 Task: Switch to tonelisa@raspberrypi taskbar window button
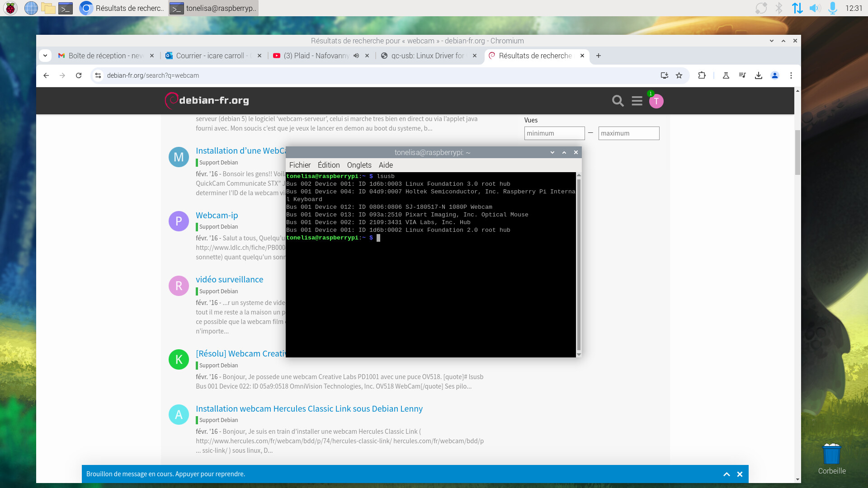[x=213, y=8]
